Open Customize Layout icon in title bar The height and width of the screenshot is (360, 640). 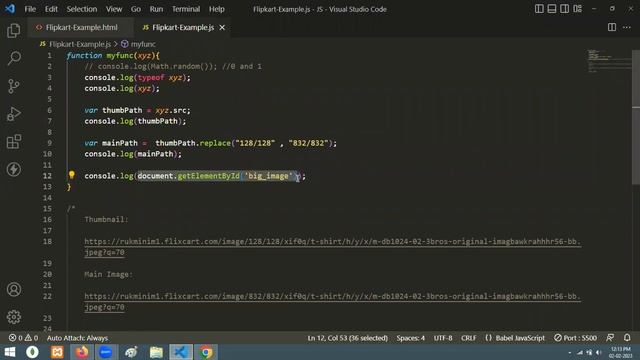coord(577,9)
